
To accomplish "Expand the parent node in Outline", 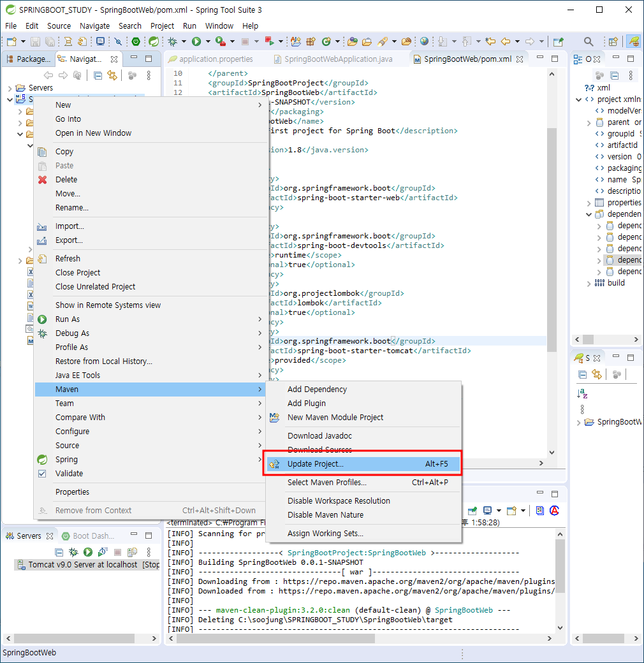I will (x=589, y=123).
